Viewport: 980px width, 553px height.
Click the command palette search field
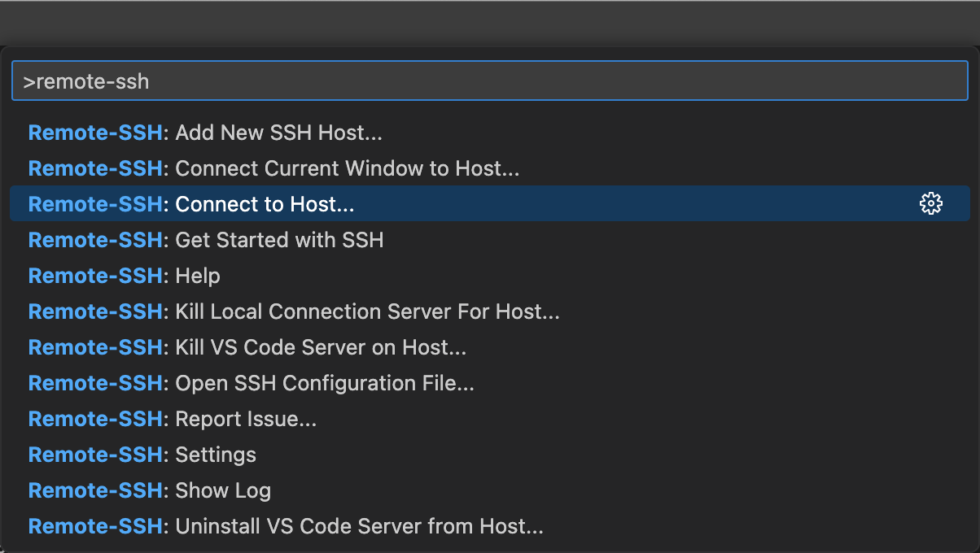(488, 81)
